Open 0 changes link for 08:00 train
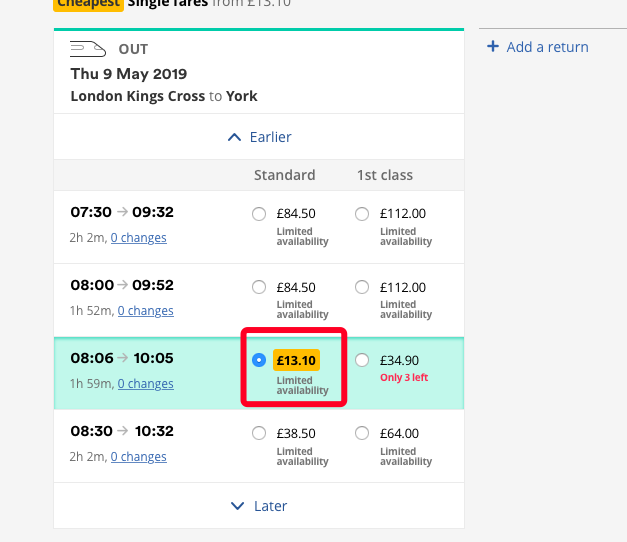Viewport: 627px width, 542px height. [x=145, y=311]
